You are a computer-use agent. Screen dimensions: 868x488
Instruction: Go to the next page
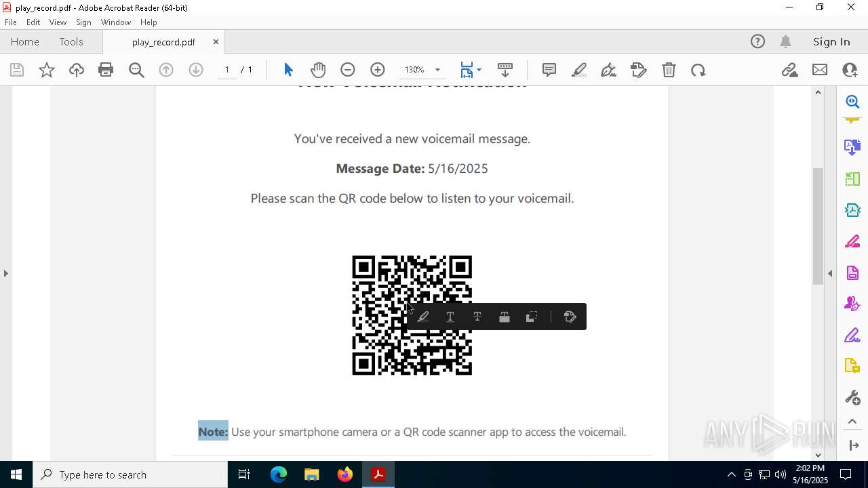196,70
